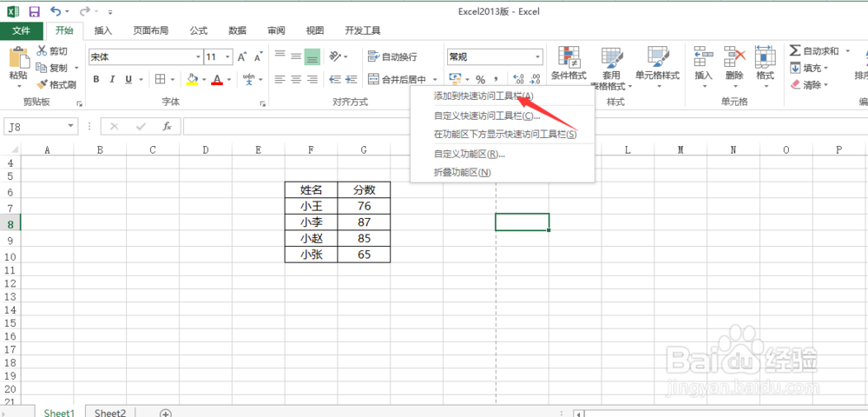Toggle Underline formatting
The image size is (868, 417).
[x=128, y=79]
